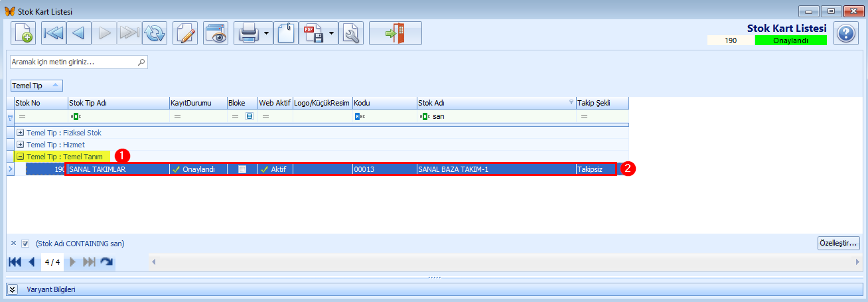This screenshot has width=868, height=302.
Task: Click the new record document icon
Action: click(x=24, y=33)
